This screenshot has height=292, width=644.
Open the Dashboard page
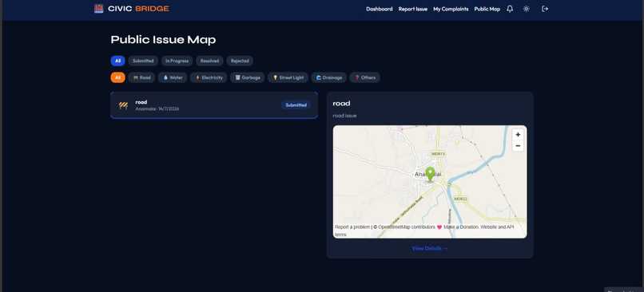pos(379,9)
